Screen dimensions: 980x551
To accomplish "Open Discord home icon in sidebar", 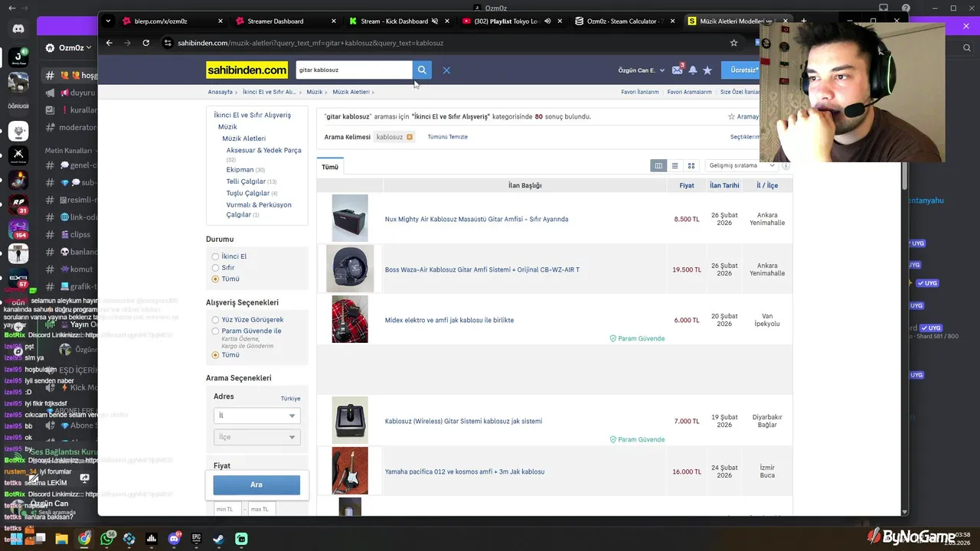I will (18, 29).
